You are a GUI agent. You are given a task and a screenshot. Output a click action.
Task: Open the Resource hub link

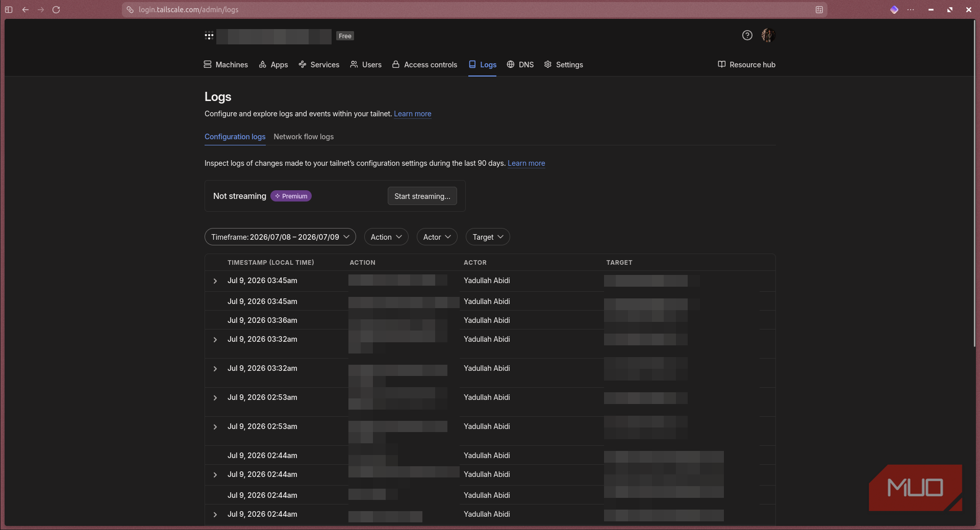746,65
